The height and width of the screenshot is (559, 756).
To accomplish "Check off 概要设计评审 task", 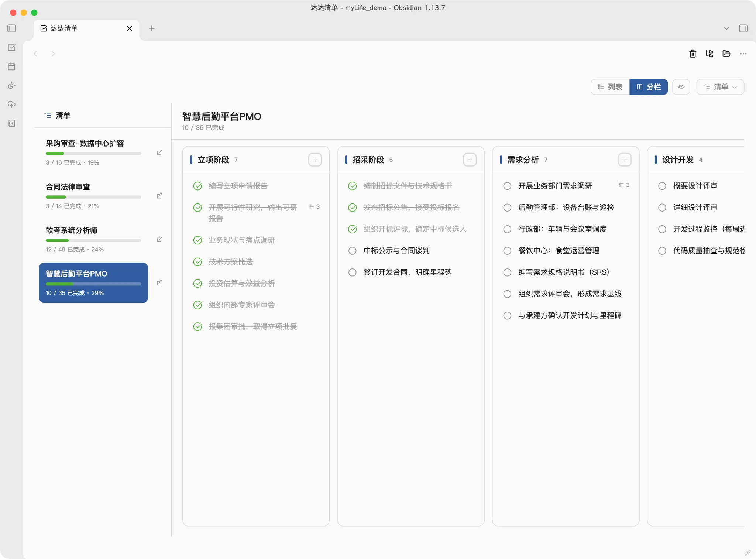I will click(662, 186).
